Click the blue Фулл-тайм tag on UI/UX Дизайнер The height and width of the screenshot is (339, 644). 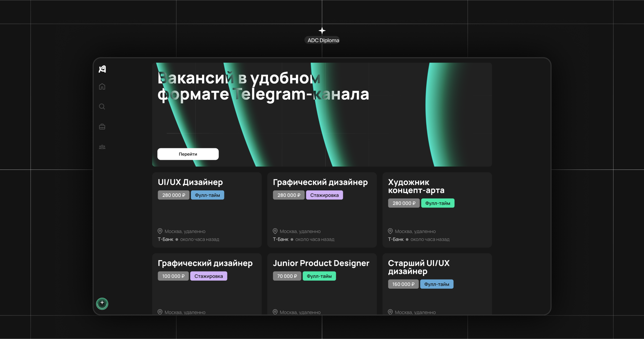[208, 195]
